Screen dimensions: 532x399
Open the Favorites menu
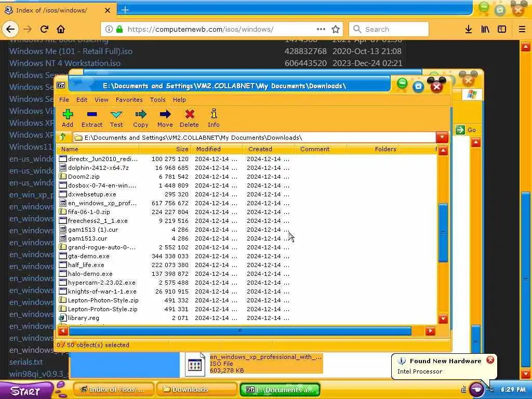(129, 100)
